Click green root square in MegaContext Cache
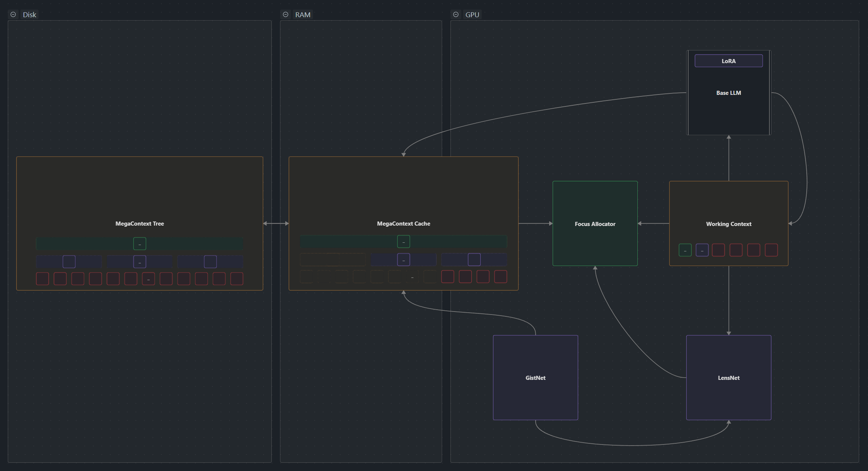 pyautogui.click(x=403, y=242)
